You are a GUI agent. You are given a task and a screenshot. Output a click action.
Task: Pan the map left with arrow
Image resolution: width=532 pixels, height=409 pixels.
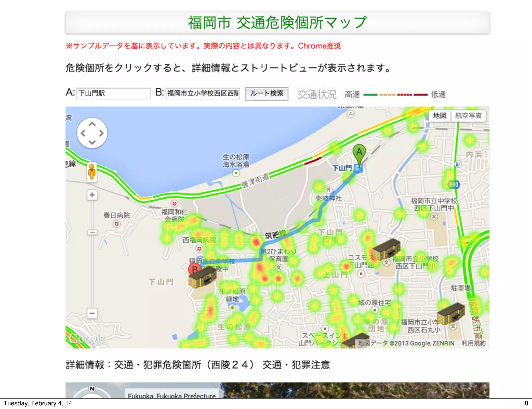click(83, 133)
